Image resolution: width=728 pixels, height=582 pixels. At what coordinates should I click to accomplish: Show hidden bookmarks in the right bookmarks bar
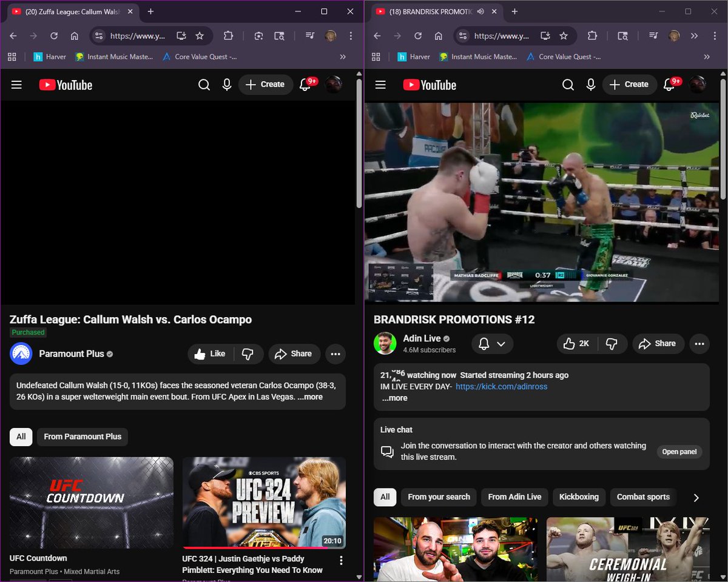707,56
